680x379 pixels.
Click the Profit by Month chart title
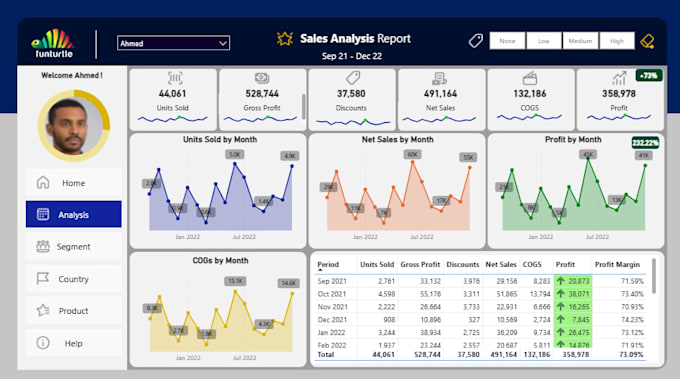pyautogui.click(x=573, y=139)
